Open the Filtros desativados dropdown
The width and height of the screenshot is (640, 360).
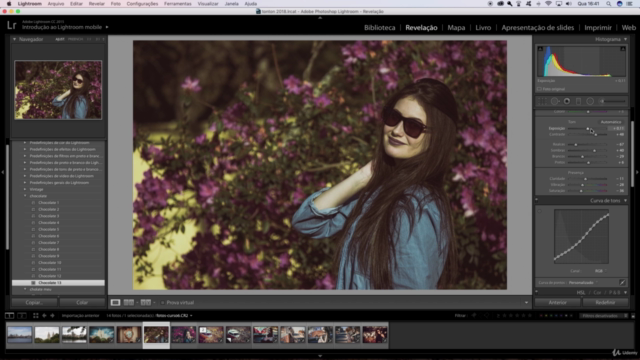point(604,316)
